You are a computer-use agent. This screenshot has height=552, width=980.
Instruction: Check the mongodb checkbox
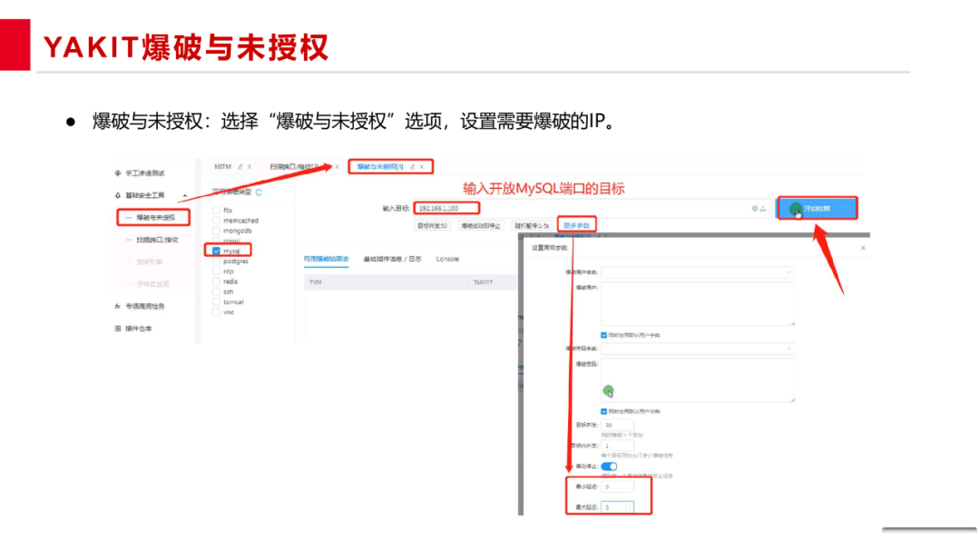(x=216, y=231)
